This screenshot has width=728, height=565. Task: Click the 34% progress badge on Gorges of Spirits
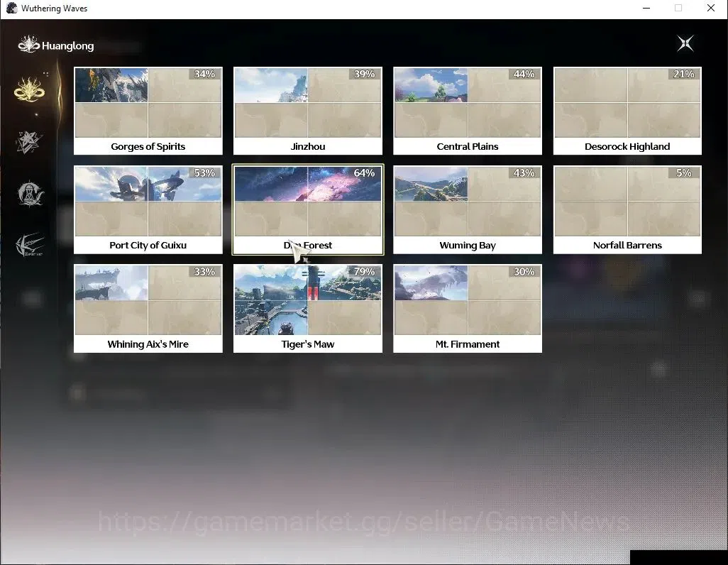(205, 74)
